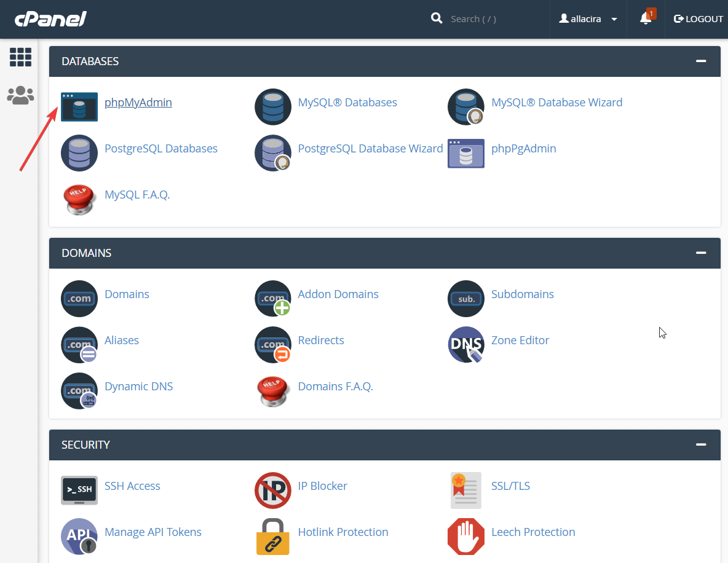
Task: Open the notifications bell
Action: (646, 18)
